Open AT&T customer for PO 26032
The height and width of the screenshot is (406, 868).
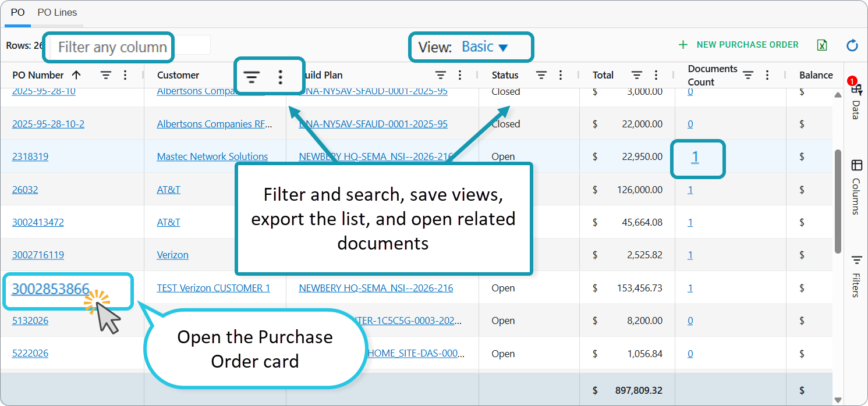coord(169,190)
